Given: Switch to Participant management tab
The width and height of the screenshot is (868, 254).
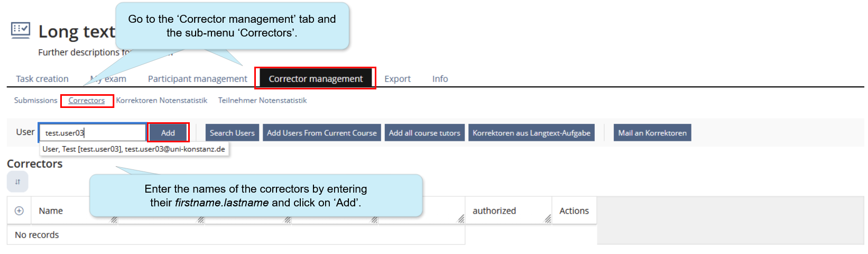Looking at the screenshot, I should (197, 79).
